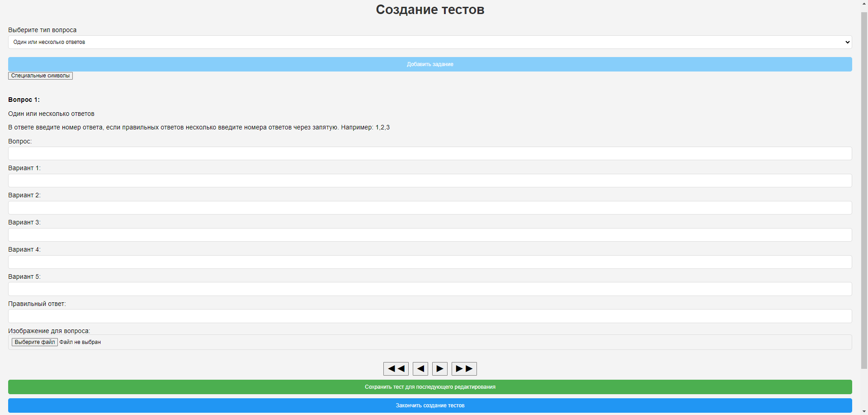This screenshot has width=868, height=415.
Task: Select the Вариант 2 input box
Action: pos(430,208)
